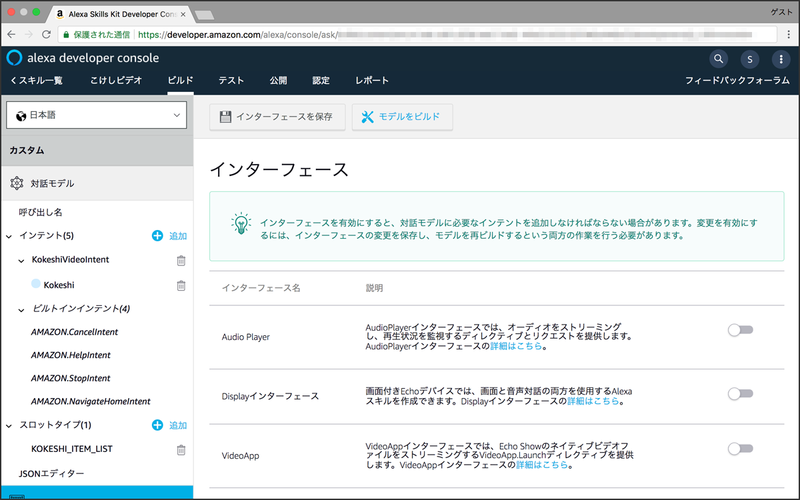Switch to the テスト tab
Viewport: 800px width, 500px height.
(231, 80)
